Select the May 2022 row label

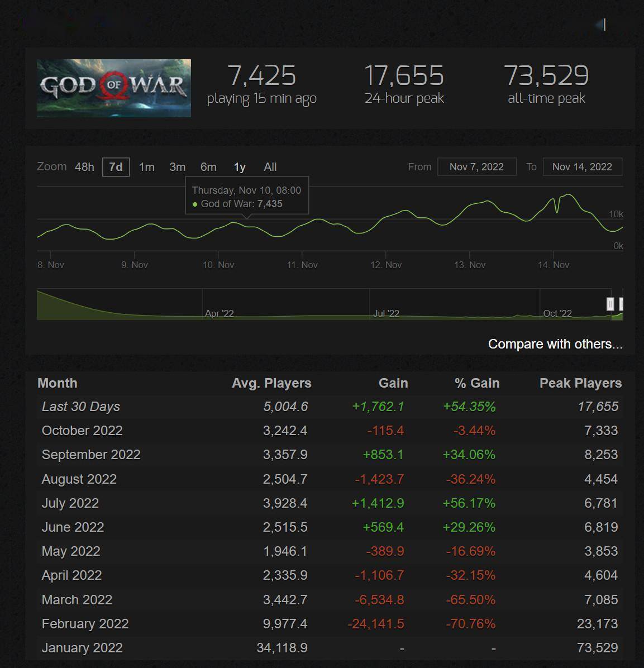(x=71, y=551)
